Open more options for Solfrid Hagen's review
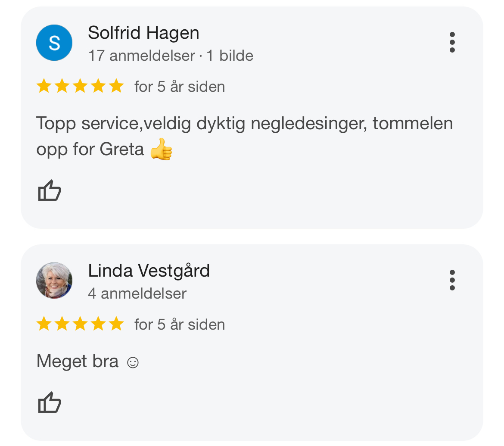504x446 pixels. click(x=452, y=42)
